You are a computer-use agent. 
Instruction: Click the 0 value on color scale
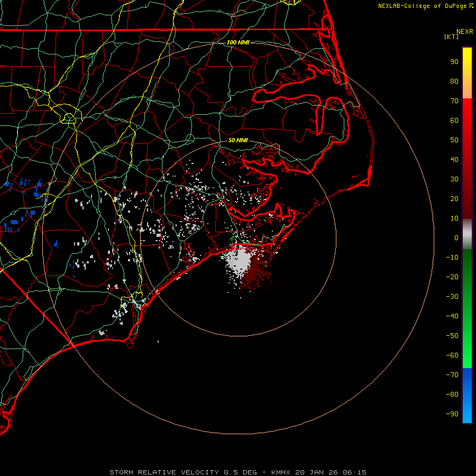[x=456, y=237]
